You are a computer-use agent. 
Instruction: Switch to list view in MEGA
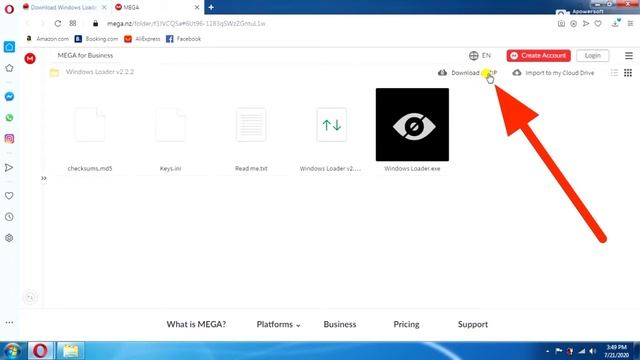(614, 73)
